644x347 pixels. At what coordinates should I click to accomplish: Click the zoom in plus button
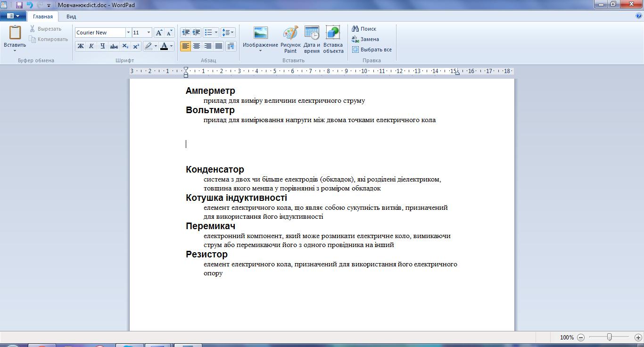pyautogui.click(x=638, y=338)
